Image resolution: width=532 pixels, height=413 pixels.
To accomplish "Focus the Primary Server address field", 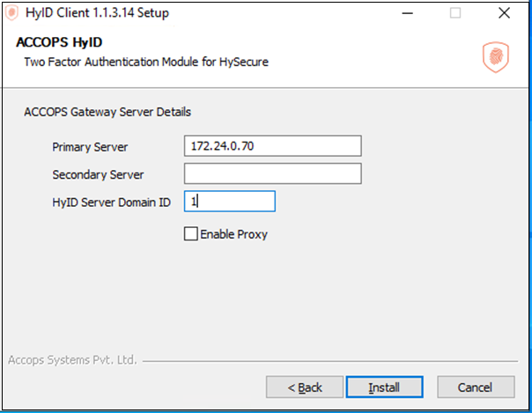I will (x=273, y=146).
